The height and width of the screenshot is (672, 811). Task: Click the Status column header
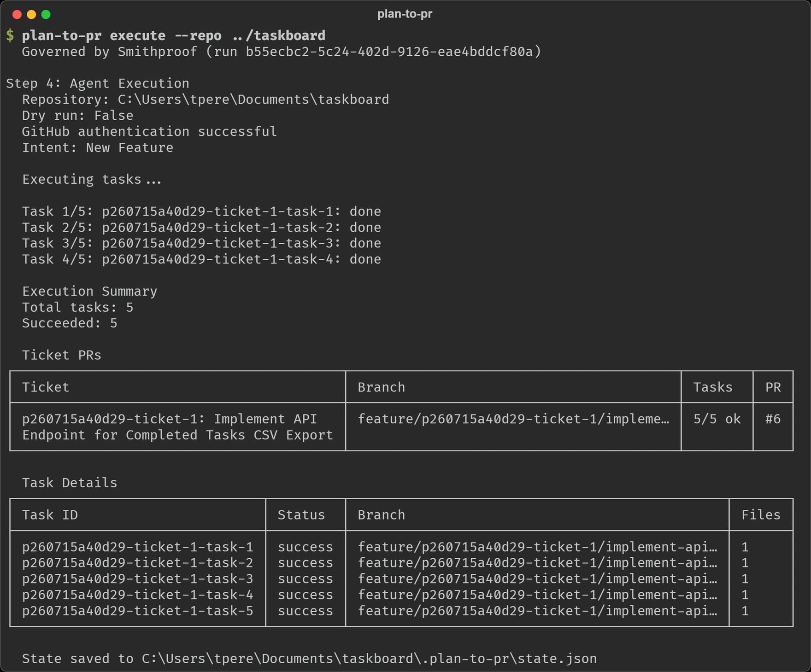point(301,515)
